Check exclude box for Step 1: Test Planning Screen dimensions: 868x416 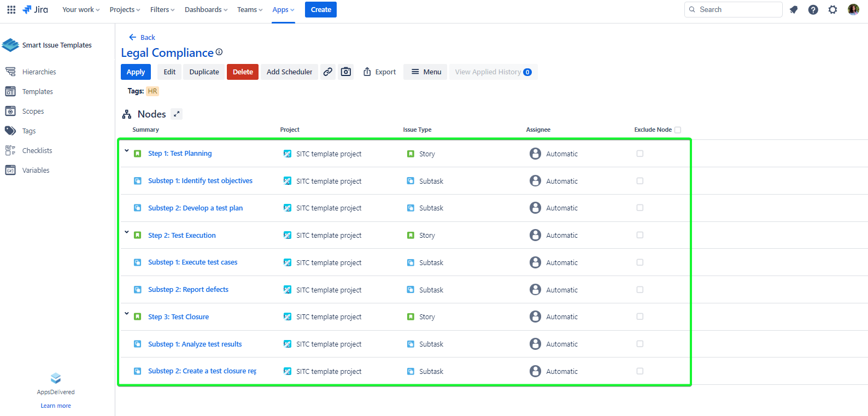click(x=640, y=154)
